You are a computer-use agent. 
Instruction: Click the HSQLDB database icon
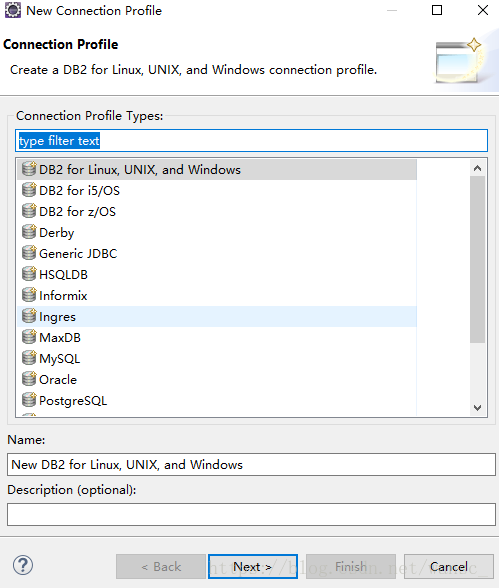29,274
